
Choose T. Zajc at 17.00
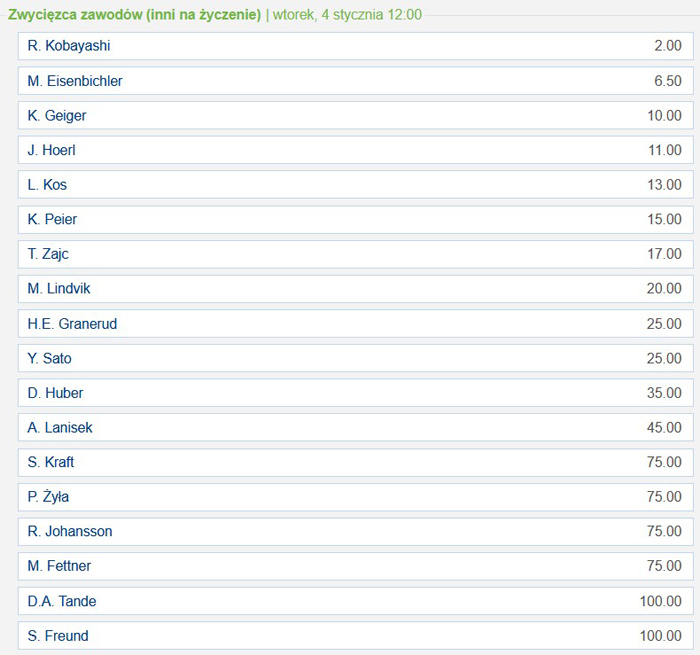point(355,254)
